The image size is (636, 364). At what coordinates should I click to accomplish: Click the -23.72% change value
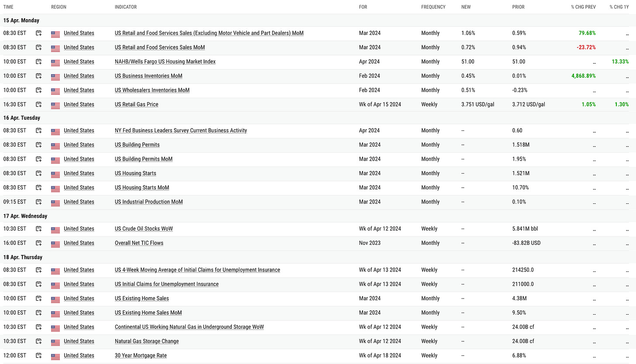586,47
